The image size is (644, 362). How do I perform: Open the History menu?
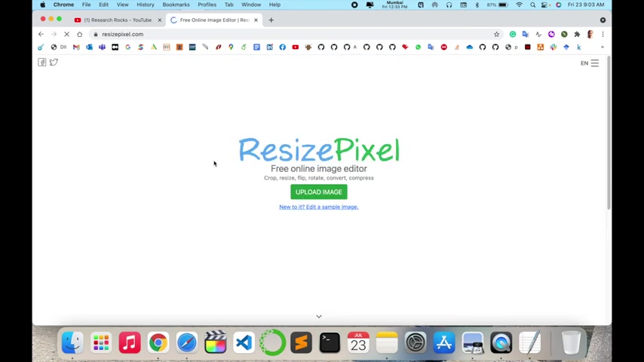tap(146, 5)
